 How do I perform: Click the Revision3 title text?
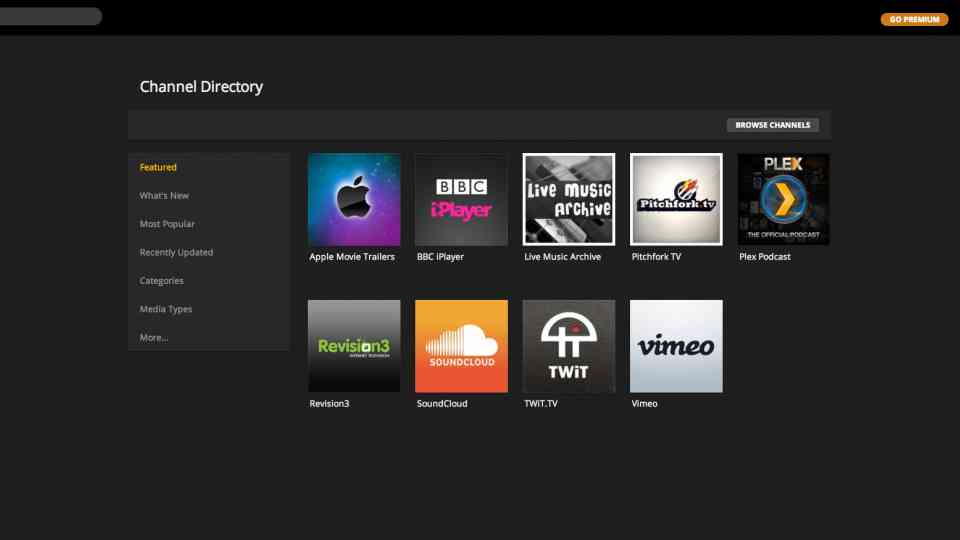pyautogui.click(x=329, y=403)
